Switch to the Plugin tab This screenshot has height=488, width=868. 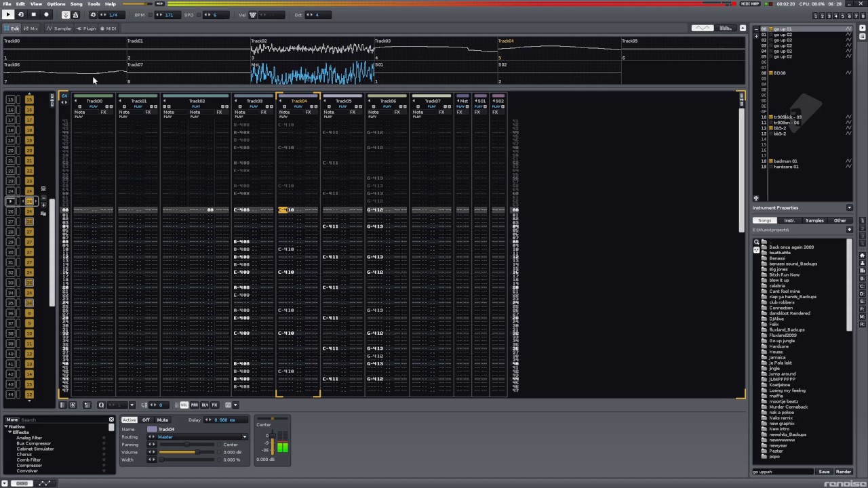(x=86, y=28)
